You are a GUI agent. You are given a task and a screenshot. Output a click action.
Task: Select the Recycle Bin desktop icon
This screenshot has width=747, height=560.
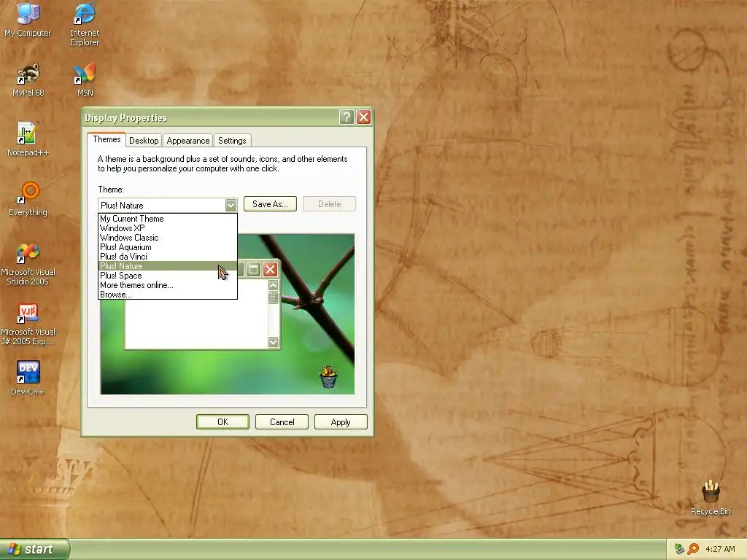(711, 497)
